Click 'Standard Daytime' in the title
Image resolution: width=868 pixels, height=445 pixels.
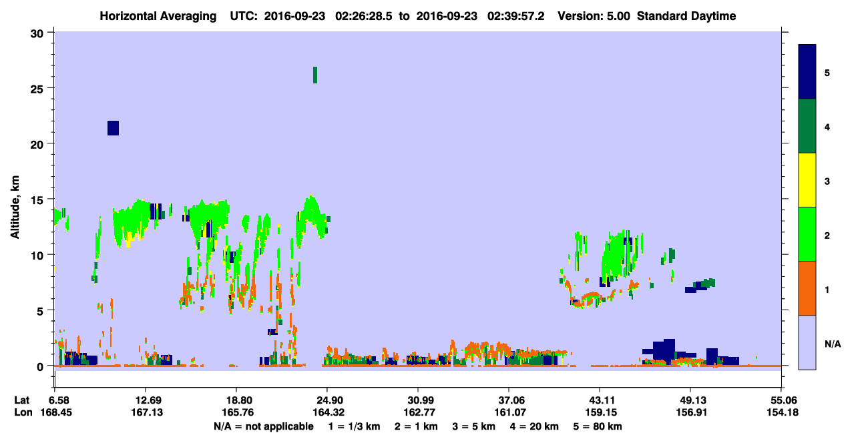point(686,16)
